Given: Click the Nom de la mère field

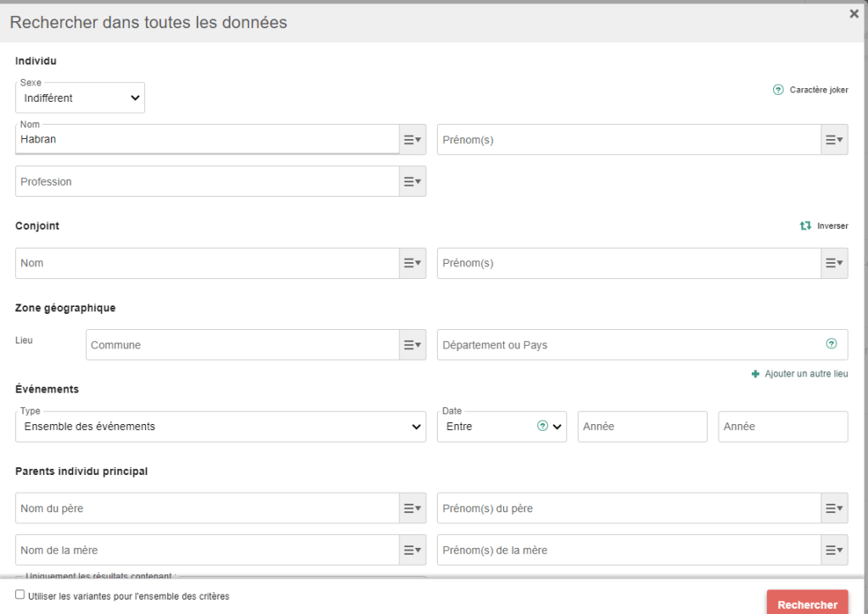Looking at the screenshot, I should click(207, 550).
